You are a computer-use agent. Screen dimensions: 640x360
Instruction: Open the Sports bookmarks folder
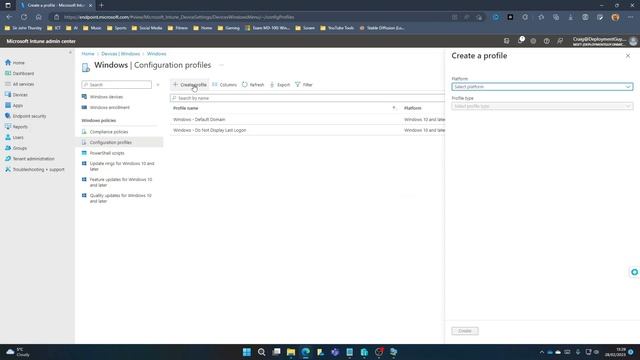[117, 28]
